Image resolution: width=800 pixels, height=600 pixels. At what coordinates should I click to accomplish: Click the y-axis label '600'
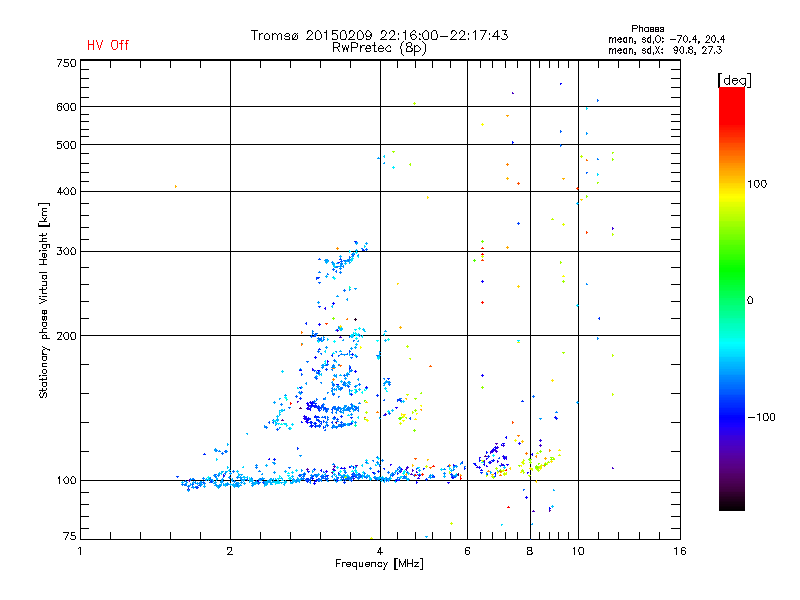pyautogui.click(x=66, y=107)
